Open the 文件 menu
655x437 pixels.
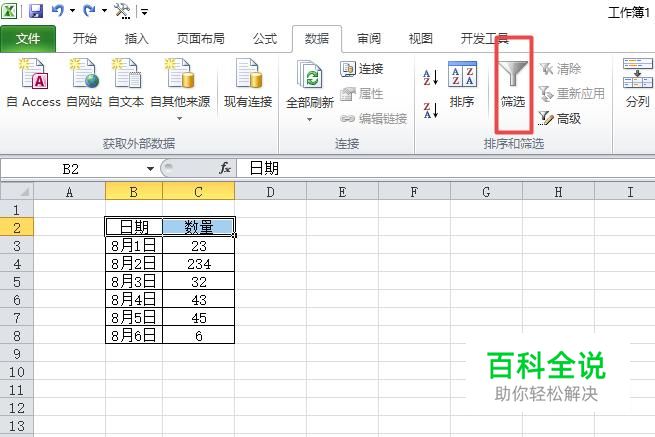(28, 39)
